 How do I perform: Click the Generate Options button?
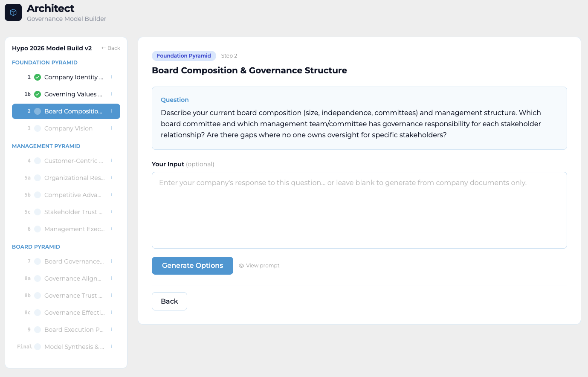click(x=192, y=265)
